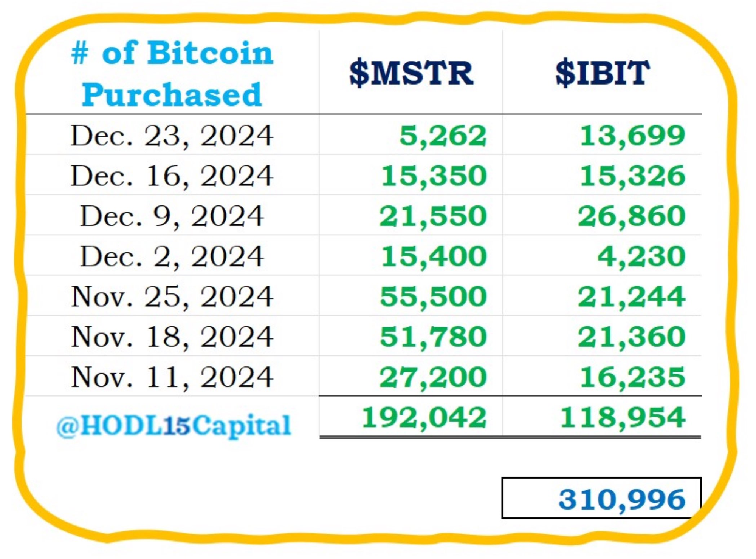Image resolution: width=756 pixels, height=559 pixels.
Task: Click the MSTR value 55,500
Action: [433, 297]
